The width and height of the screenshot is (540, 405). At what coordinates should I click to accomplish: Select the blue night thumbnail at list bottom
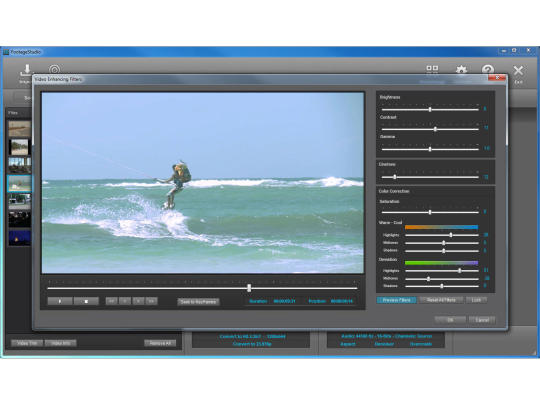pos(20,237)
